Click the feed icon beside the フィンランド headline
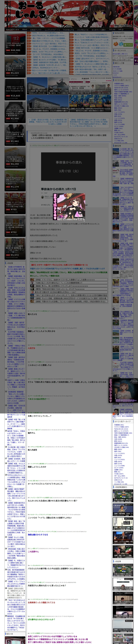This screenshot has height=644, width=138. (72, 37)
